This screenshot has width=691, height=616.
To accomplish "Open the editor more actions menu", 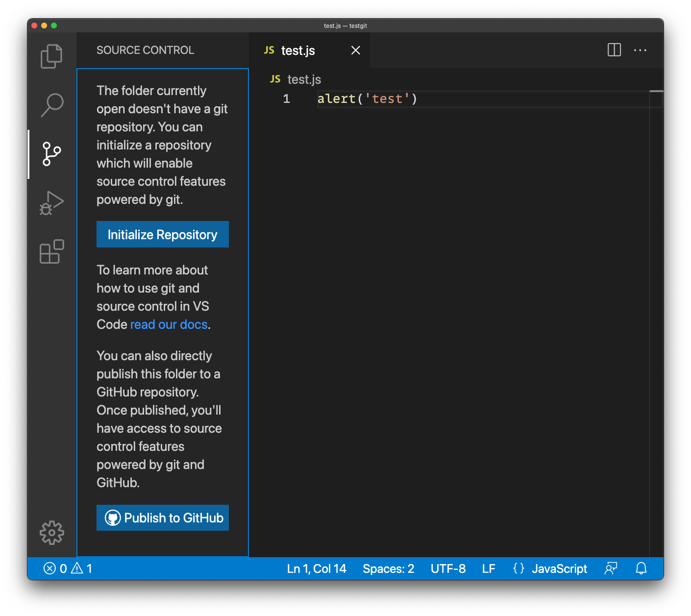I will [x=640, y=50].
